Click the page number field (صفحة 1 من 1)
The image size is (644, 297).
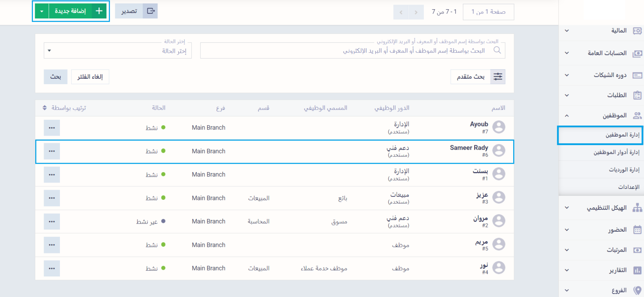[x=488, y=12]
